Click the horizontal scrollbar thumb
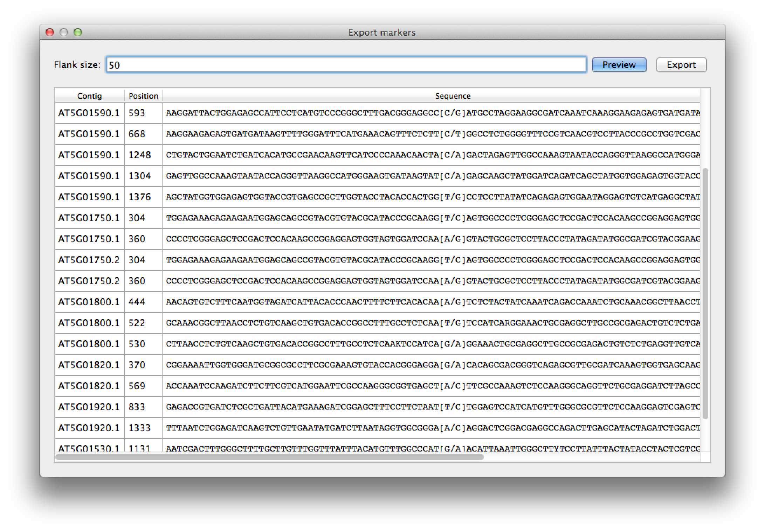This screenshot has width=765, height=532. coord(270,457)
